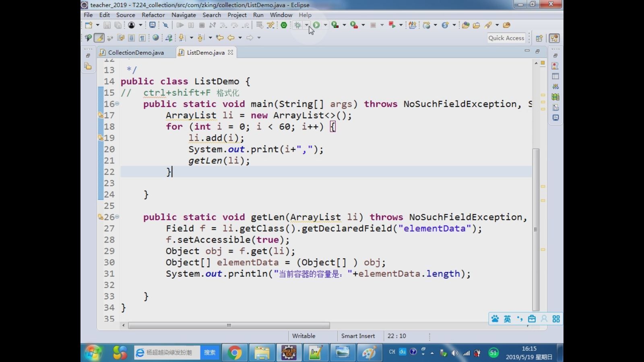Screen dimensions: 644x362
Task: Click 'elementData' string on line 27
Action: tap(435, 228)
